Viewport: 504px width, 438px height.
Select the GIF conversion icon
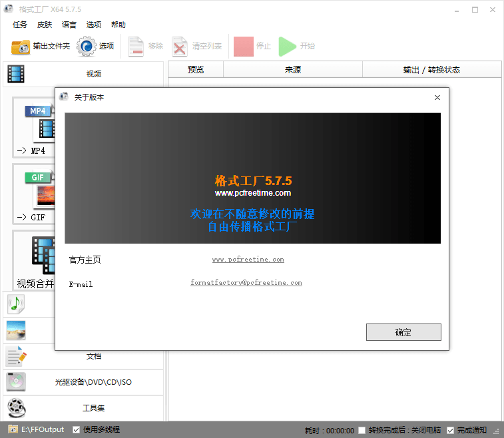(x=39, y=190)
